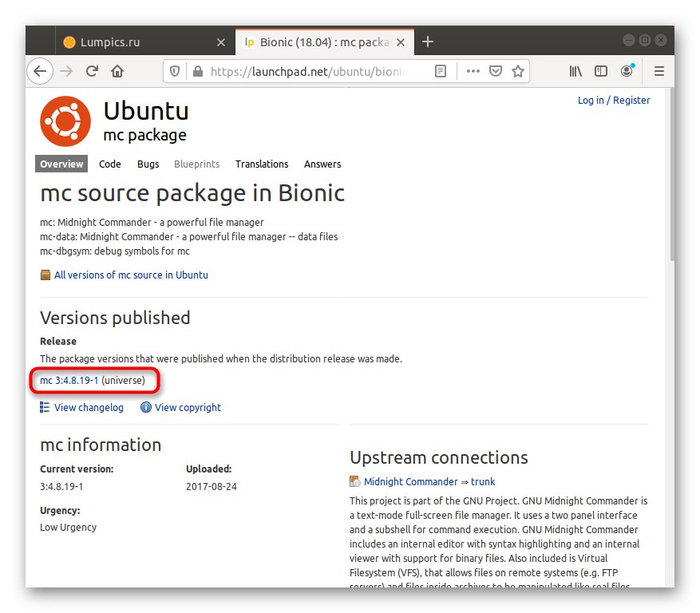Reload the current page
Image resolution: width=700 pixels, height=613 pixels.
92,71
